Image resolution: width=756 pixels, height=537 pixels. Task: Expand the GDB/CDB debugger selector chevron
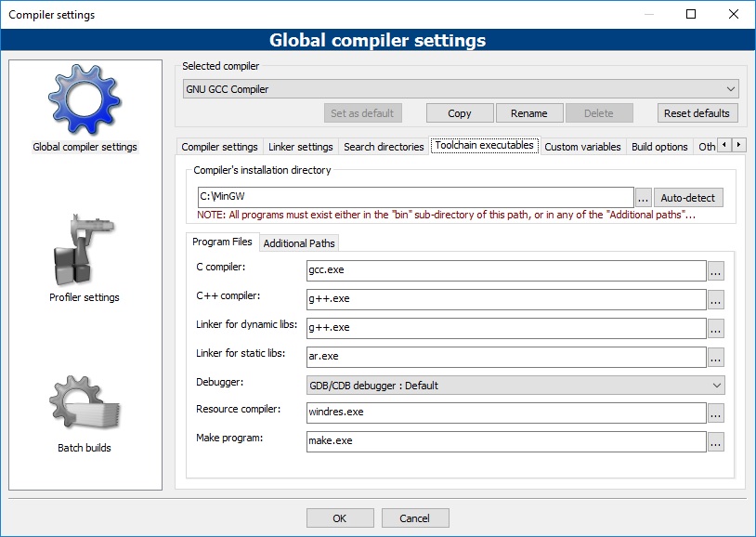coord(716,384)
